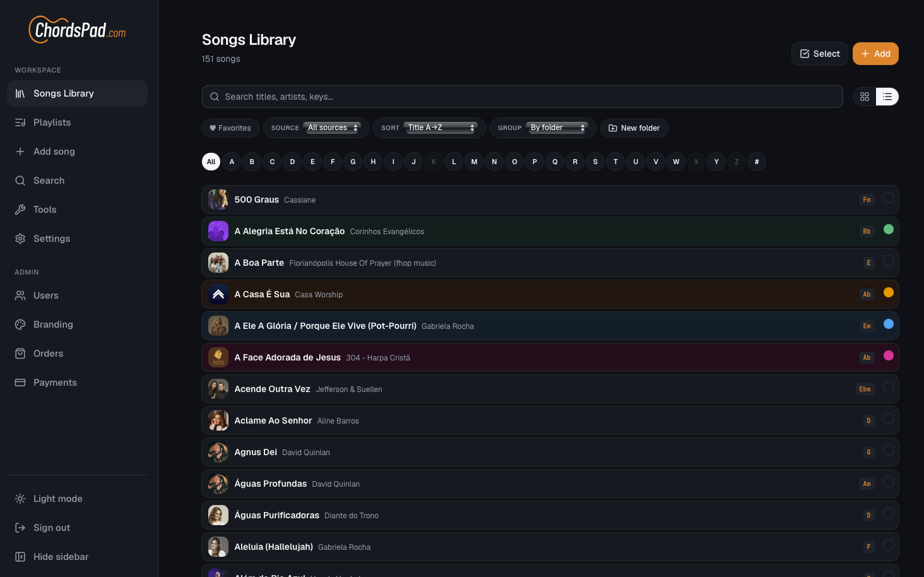
Task: Click the orange Add button
Action: [x=875, y=54]
